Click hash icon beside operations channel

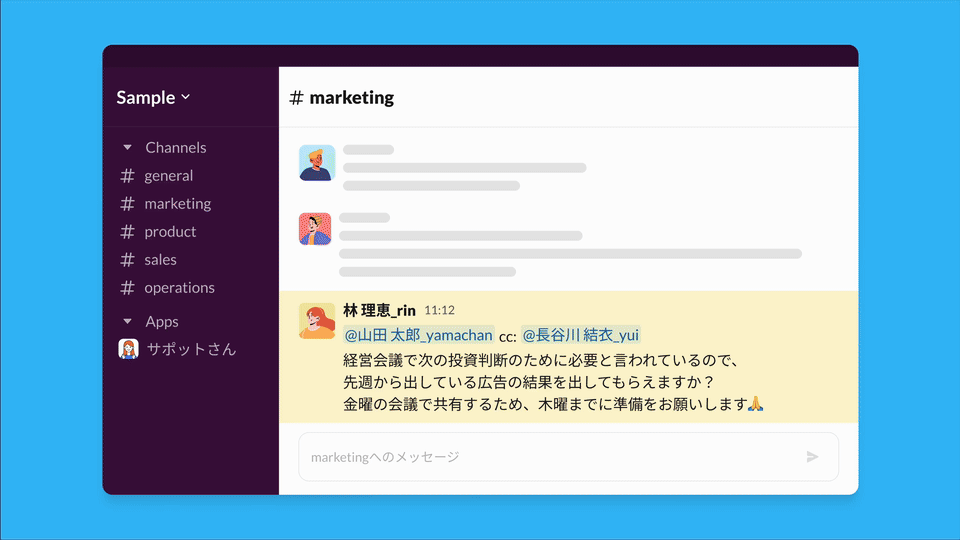pos(127,288)
